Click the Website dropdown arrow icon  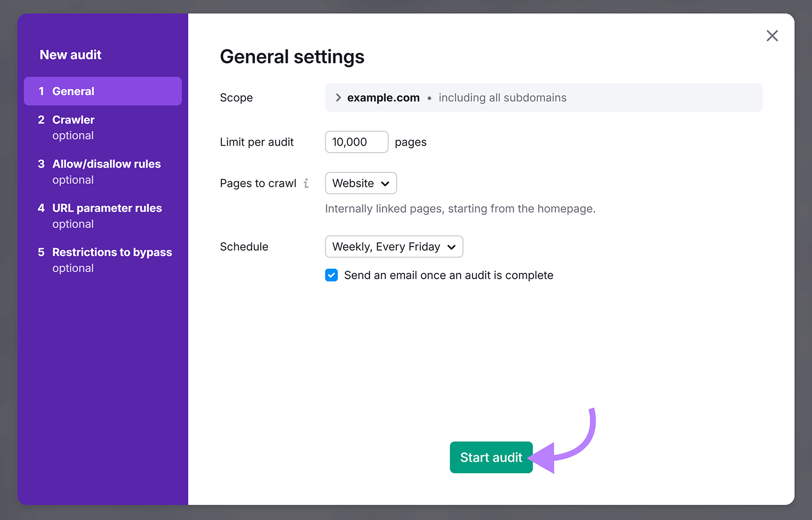385,184
